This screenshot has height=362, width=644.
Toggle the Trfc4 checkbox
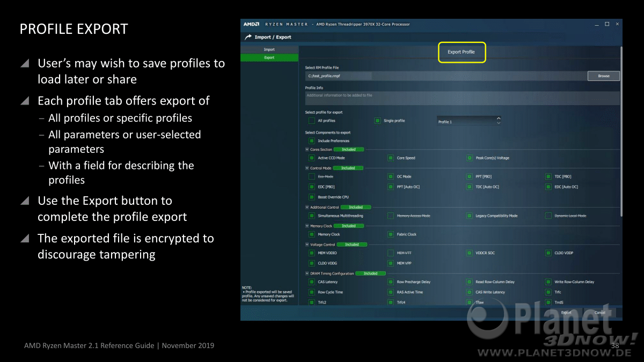pyautogui.click(x=391, y=302)
